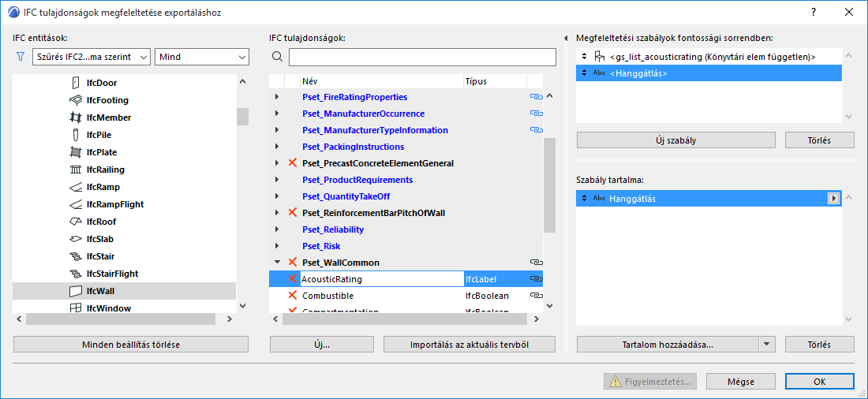Select the IfcRampFlight entity icon

(76, 204)
